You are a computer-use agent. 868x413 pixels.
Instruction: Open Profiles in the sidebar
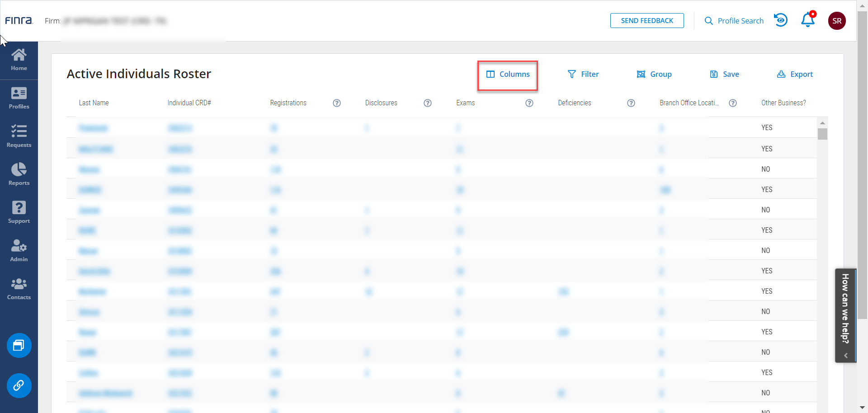click(x=19, y=98)
